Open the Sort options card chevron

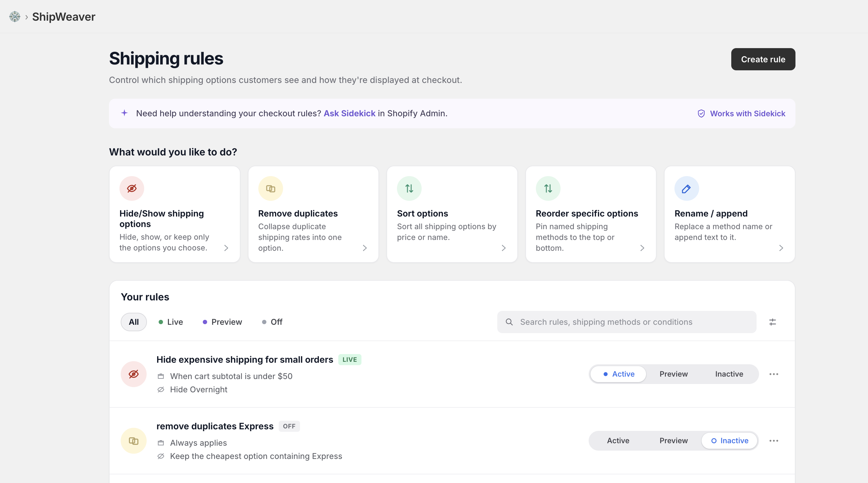503,248
